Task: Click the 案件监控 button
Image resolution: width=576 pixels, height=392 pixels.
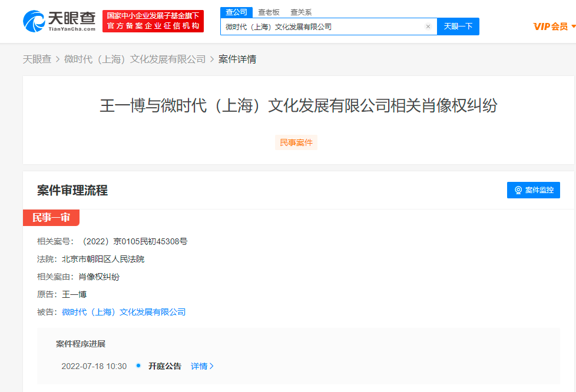Action: click(x=534, y=190)
